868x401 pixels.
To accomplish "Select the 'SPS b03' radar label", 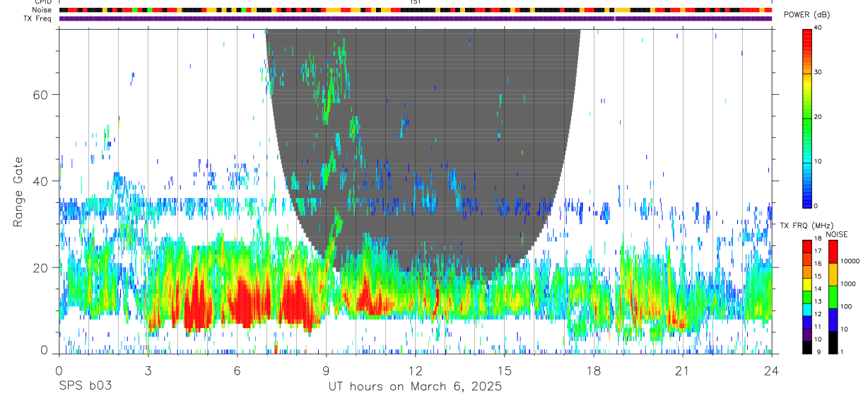I will 84,386.
